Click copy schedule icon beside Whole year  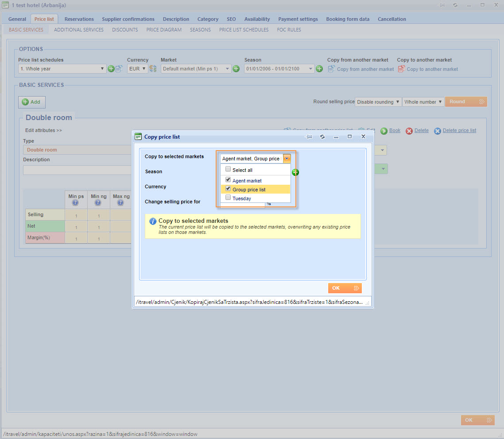(x=119, y=69)
